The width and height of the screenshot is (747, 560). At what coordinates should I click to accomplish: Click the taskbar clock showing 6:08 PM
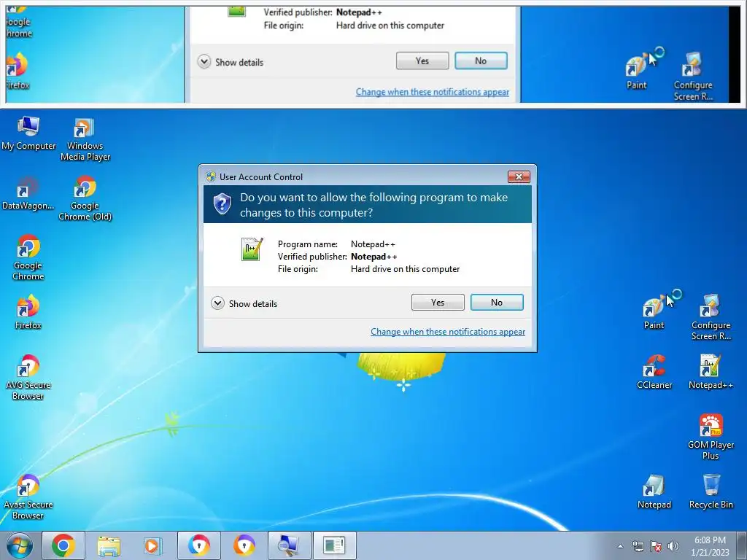pos(710,545)
